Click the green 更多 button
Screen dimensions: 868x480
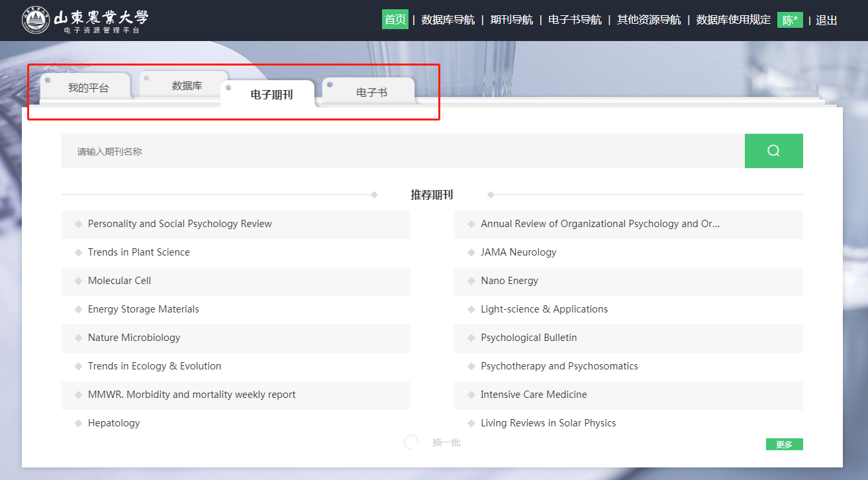(x=784, y=444)
